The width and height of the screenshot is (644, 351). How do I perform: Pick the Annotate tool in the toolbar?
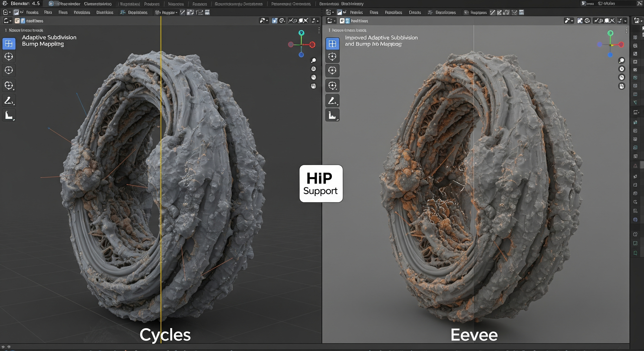point(9,100)
